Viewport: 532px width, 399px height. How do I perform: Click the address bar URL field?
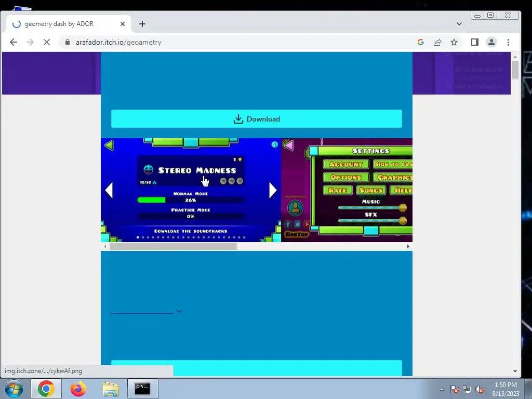(237, 42)
